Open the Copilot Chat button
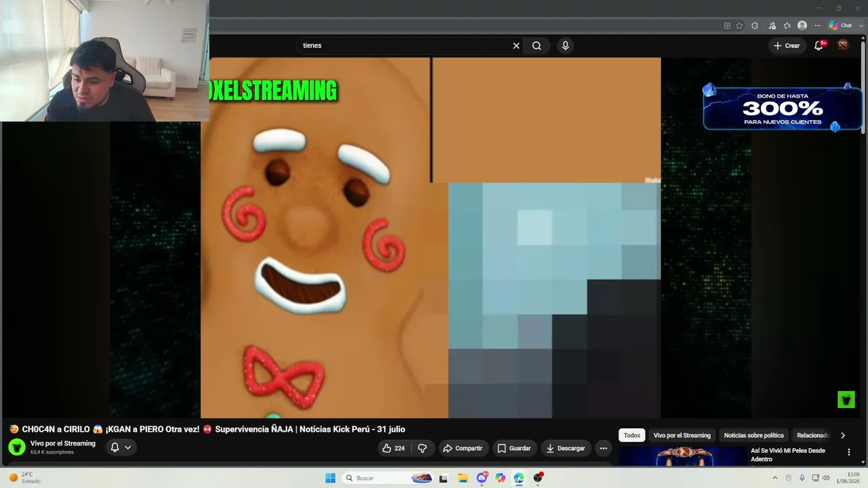The width and height of the screenshot is (868, 488). (840, 26)
